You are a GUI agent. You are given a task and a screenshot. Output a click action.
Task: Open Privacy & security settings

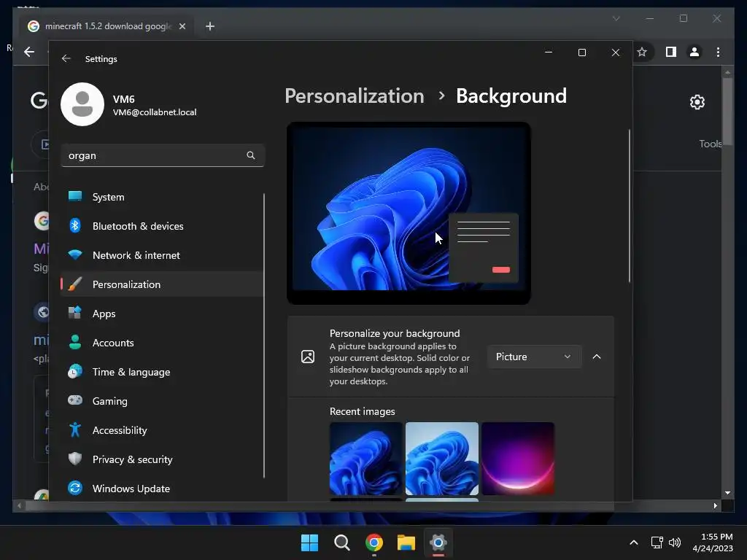pyautogui.click(x=162, y=459)
